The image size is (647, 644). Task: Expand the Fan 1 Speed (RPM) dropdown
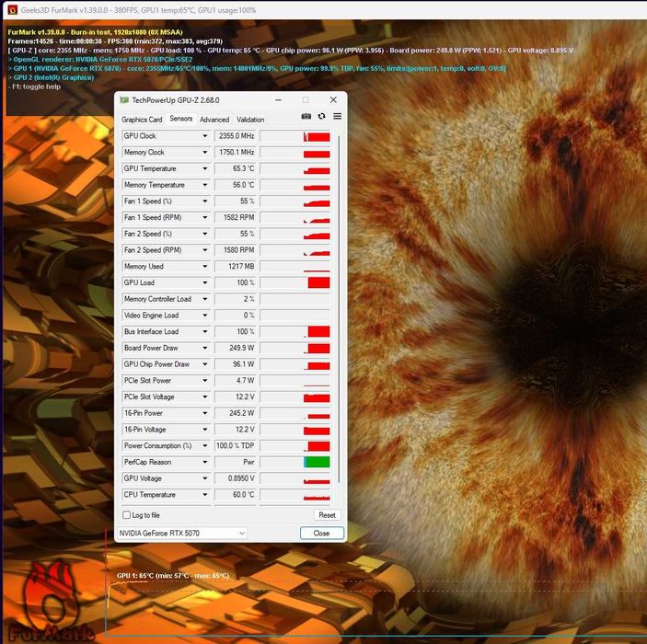(x=204, y=217)
